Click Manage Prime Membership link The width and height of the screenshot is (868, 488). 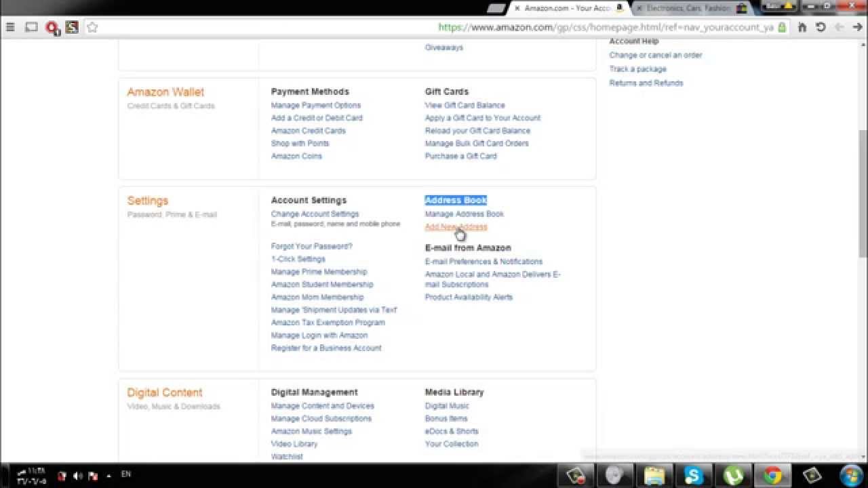coord(319,272)
